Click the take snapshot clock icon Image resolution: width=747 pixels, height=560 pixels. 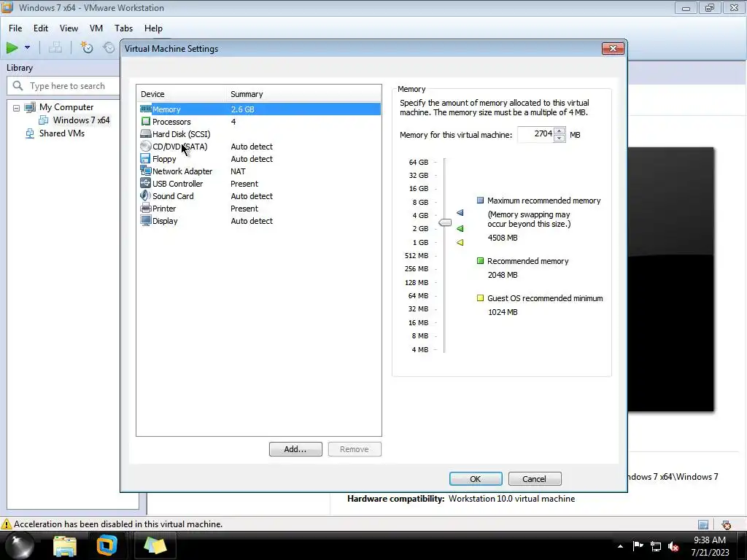(x=87, y=47)
